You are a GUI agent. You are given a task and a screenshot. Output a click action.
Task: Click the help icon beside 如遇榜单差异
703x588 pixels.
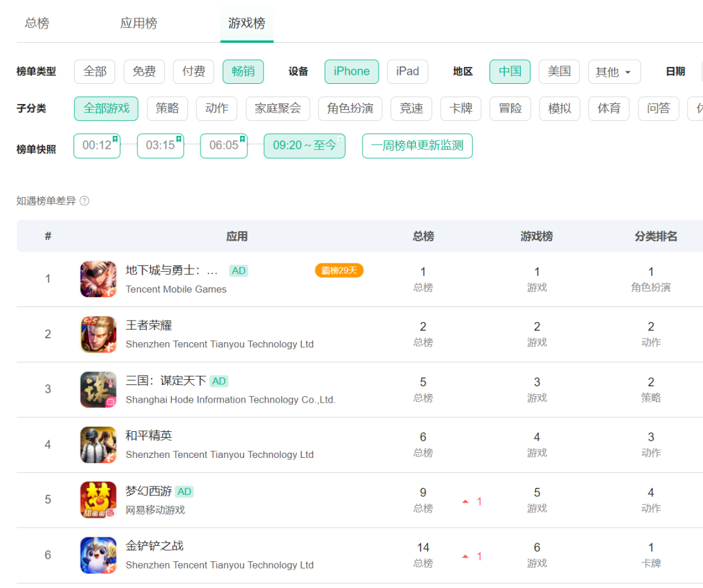point(84,201)
